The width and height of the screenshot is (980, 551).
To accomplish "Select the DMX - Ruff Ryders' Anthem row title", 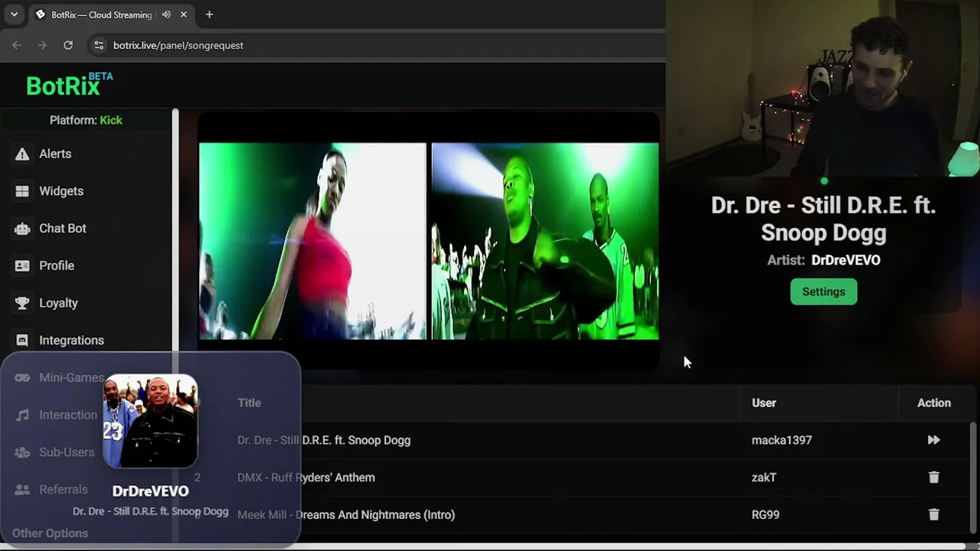I will click(x=306, y=478).
